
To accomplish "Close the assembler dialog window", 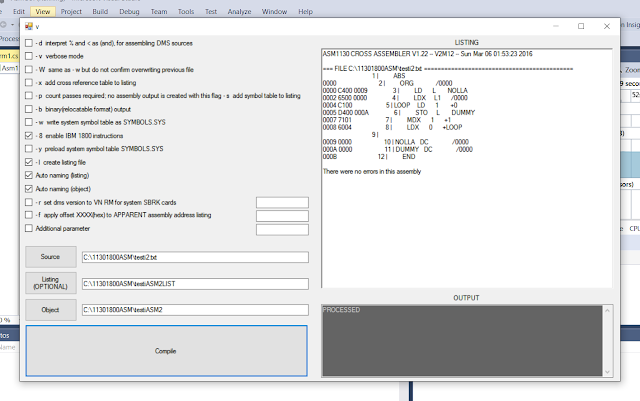I will [607, 26].
